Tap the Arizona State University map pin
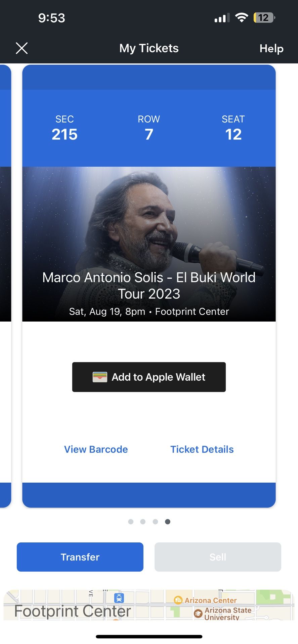This screenshot has width=298, height=644. pos(198,614)
